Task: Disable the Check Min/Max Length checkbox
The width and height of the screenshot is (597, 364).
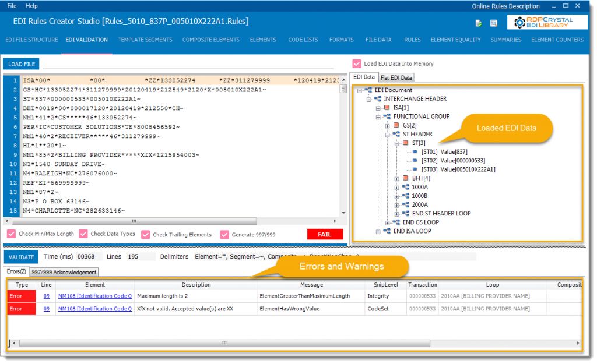Action: pyautogui.click(x=10, y=234)
